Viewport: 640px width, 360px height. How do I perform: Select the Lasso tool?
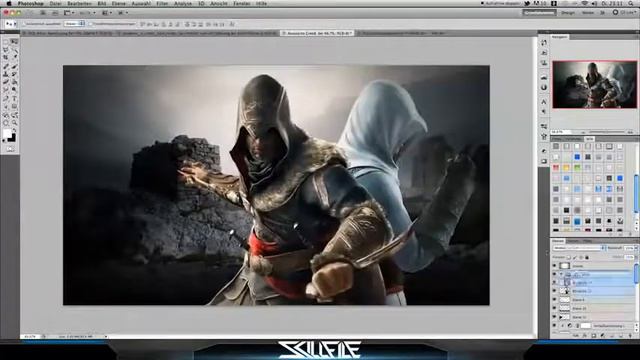pos(6,49)
